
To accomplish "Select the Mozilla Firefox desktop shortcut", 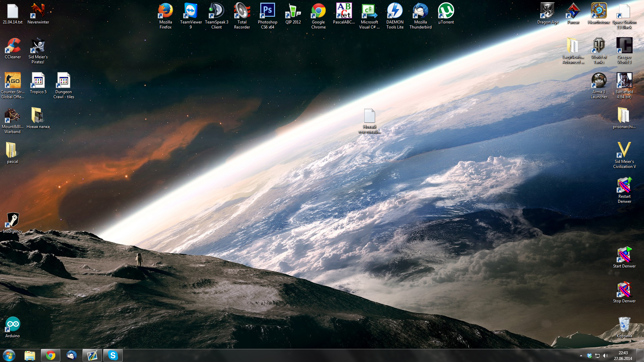I will click(165, 16).
